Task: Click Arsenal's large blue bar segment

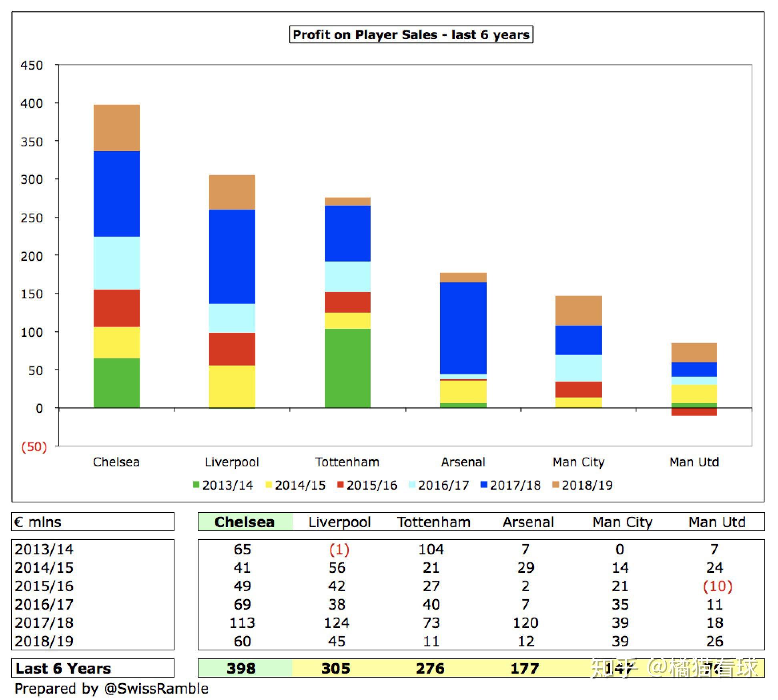Action: [463, 328]
